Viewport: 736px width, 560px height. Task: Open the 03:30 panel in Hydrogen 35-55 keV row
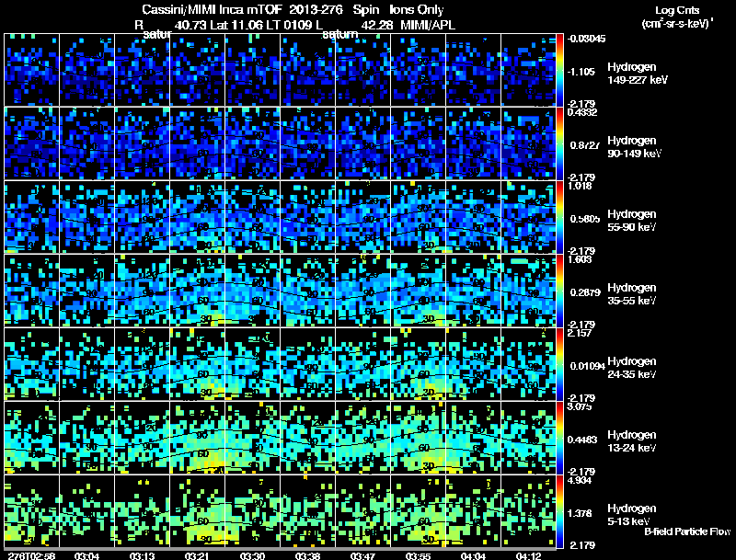pos(252,291)
